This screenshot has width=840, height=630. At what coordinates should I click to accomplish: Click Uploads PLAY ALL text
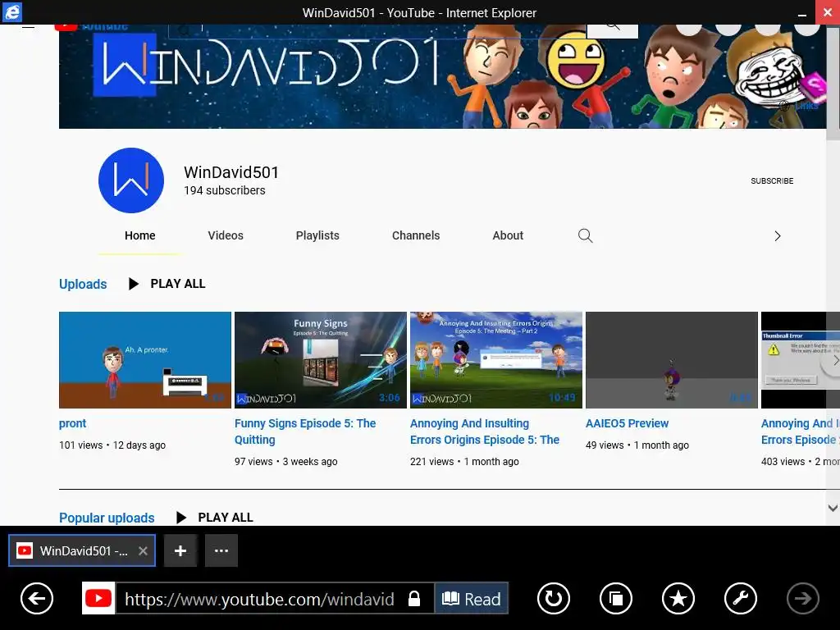pos(178,284)
